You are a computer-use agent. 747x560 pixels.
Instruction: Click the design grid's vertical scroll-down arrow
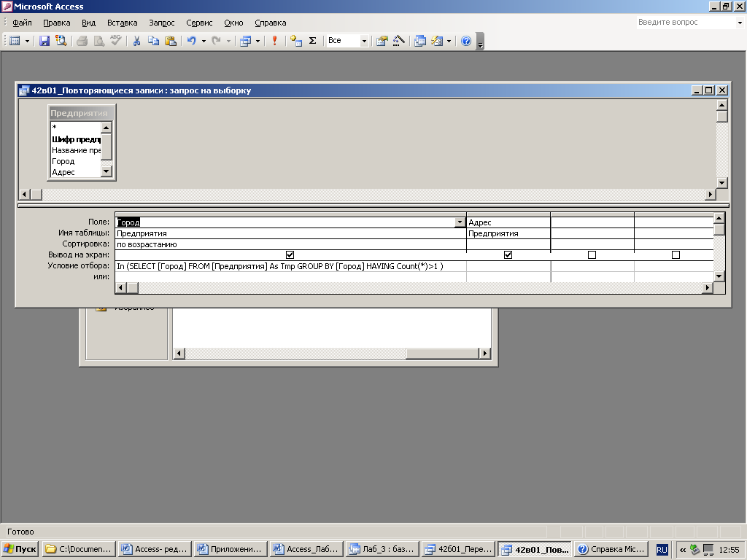tap(719, 276)
